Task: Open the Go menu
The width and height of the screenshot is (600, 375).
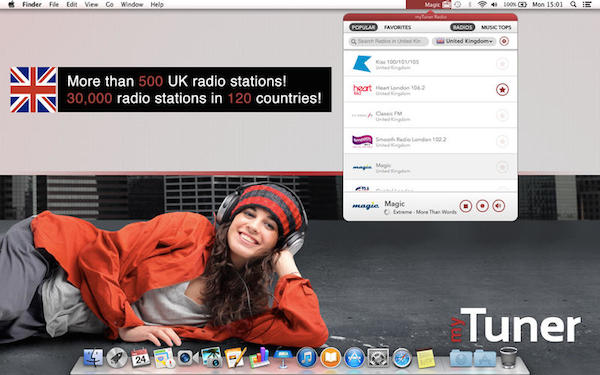Action: point(109,5)
